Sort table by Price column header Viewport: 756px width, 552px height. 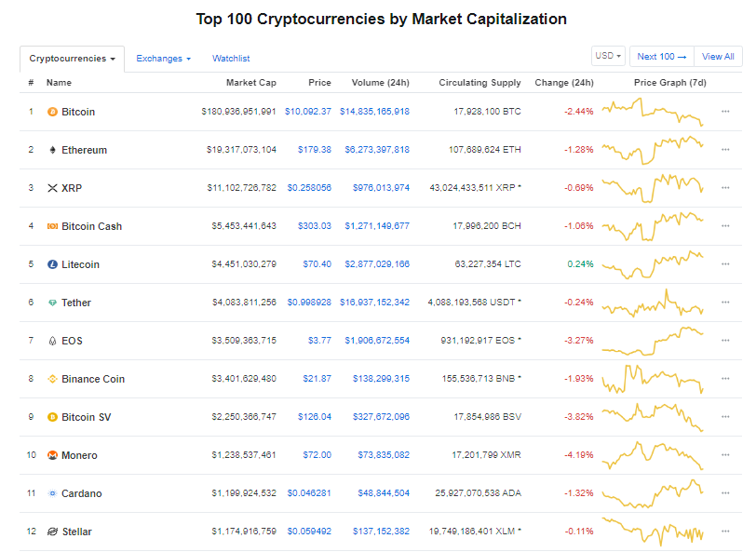click(319, 83)
